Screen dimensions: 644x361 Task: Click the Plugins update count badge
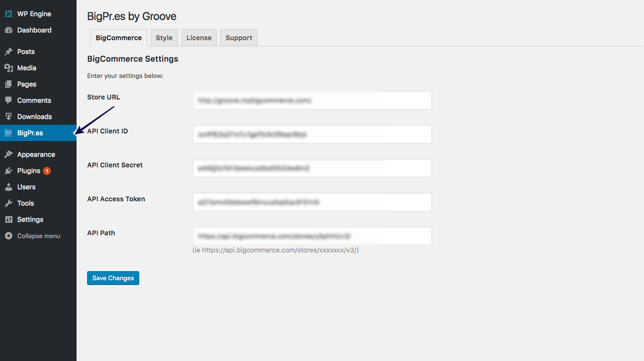[47, 171]
